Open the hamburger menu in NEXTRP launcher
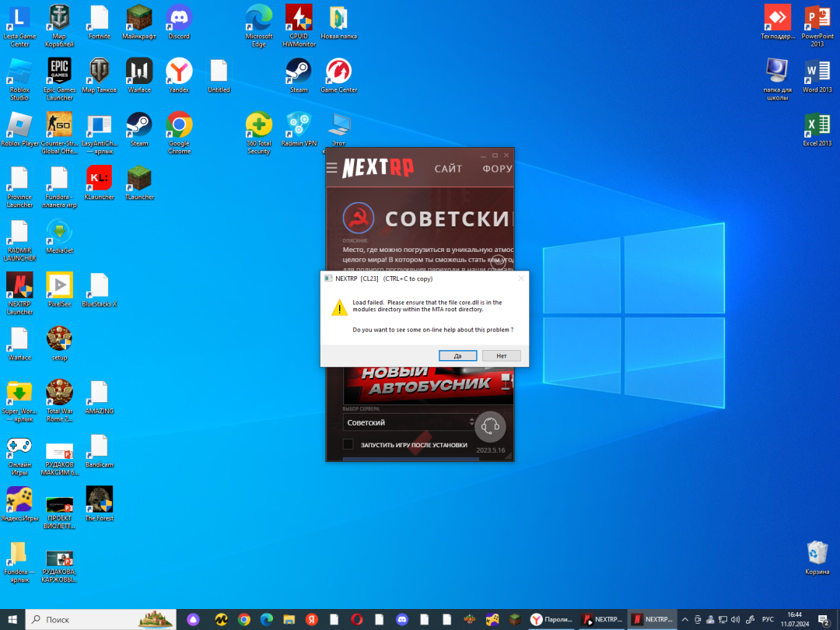Screen dimensions: 840x630 tap(331, 168)
